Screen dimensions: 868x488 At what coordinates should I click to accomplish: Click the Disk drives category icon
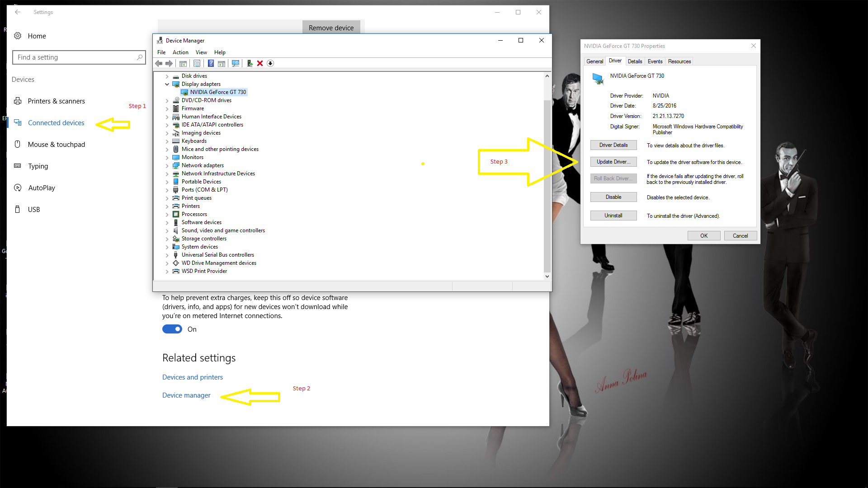176,76
